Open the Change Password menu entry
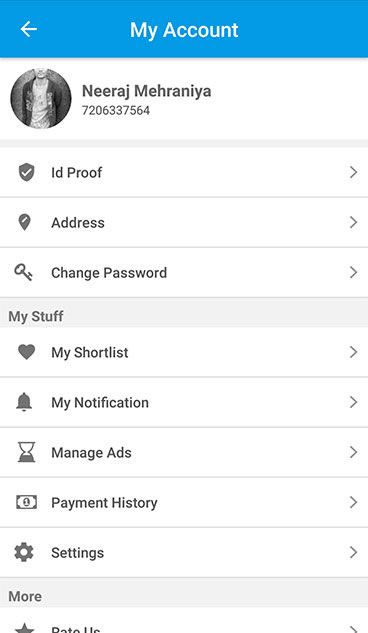 (x=184, y=272)
